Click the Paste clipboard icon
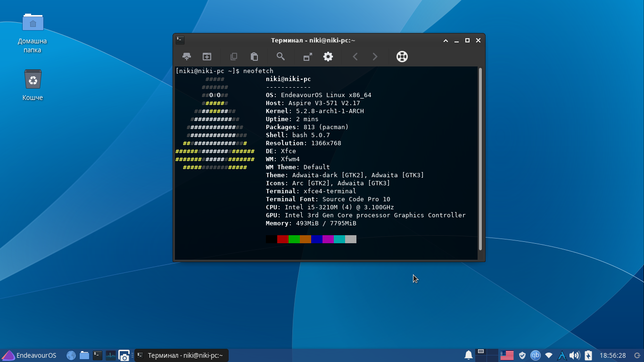 click(254, 57)
